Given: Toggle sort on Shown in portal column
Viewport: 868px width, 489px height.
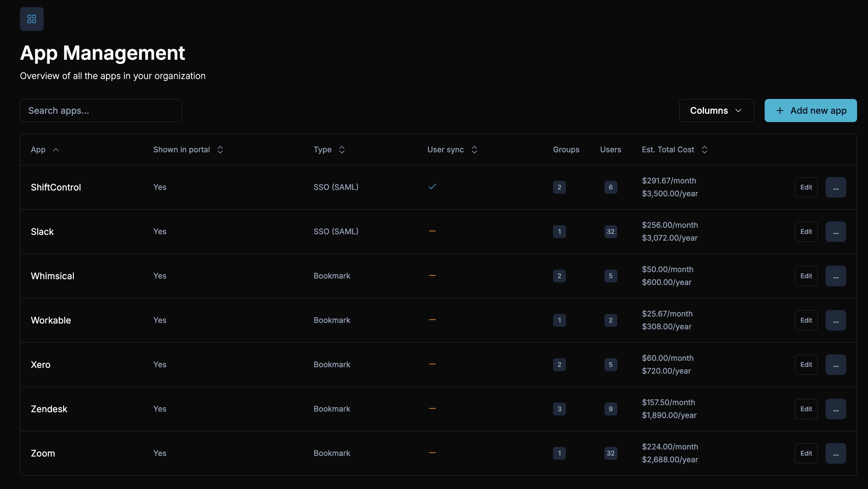Looking at the screenshot, I should point(220,150).
